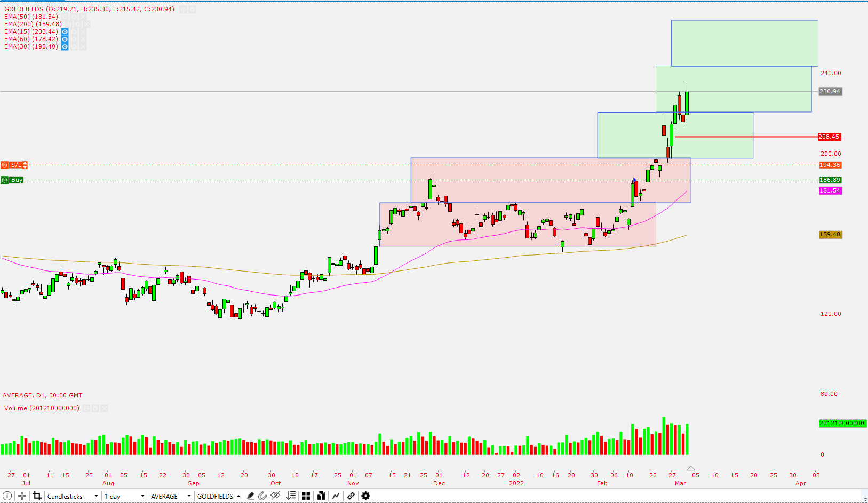
Task: Cancel the stop loss with its X icon
Action: click(x=5, y=165)
